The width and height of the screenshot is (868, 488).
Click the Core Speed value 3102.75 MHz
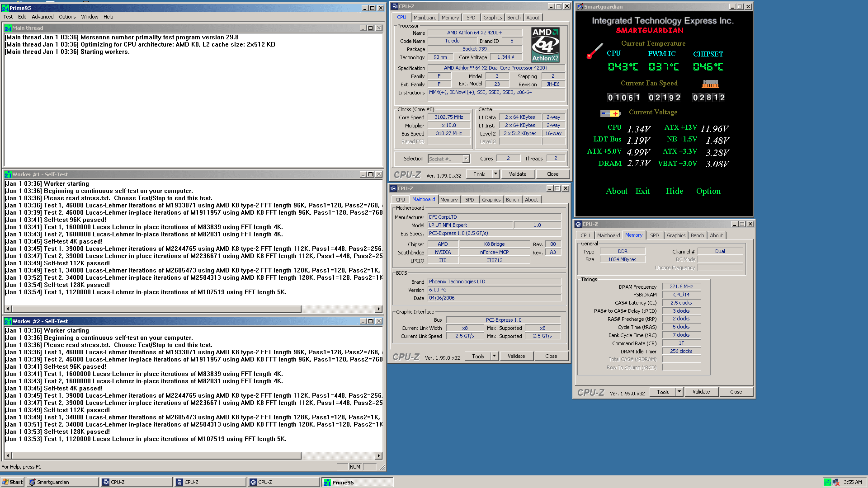pos(448,117)
